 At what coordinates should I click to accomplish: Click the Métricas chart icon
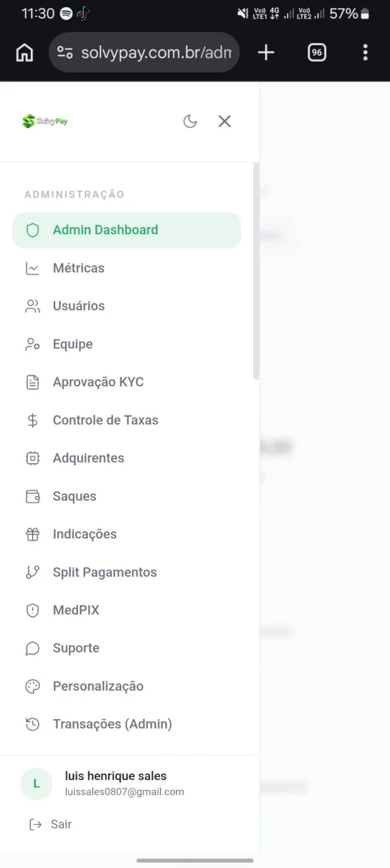(32, 269)
